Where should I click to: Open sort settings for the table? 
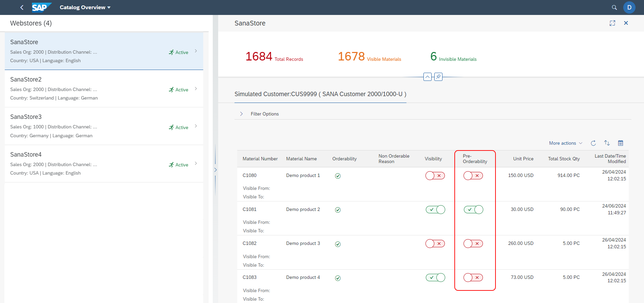coord(607,143)
